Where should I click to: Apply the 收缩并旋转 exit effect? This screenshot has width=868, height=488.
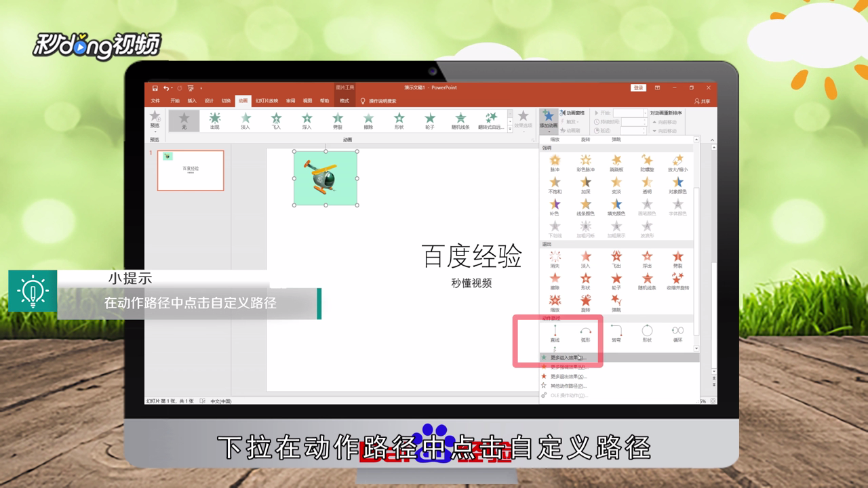point(677,281)
